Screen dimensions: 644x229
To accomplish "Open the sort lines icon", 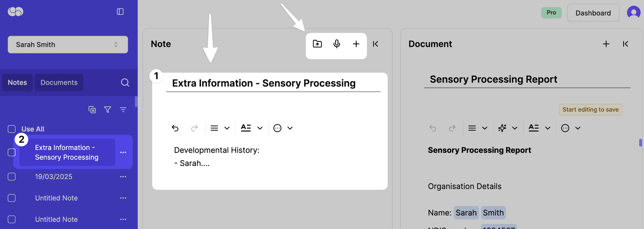I will pos(123,110).
